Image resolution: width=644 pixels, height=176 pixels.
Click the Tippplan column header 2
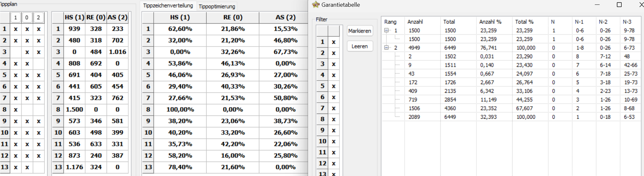click(x=39, y=17)
